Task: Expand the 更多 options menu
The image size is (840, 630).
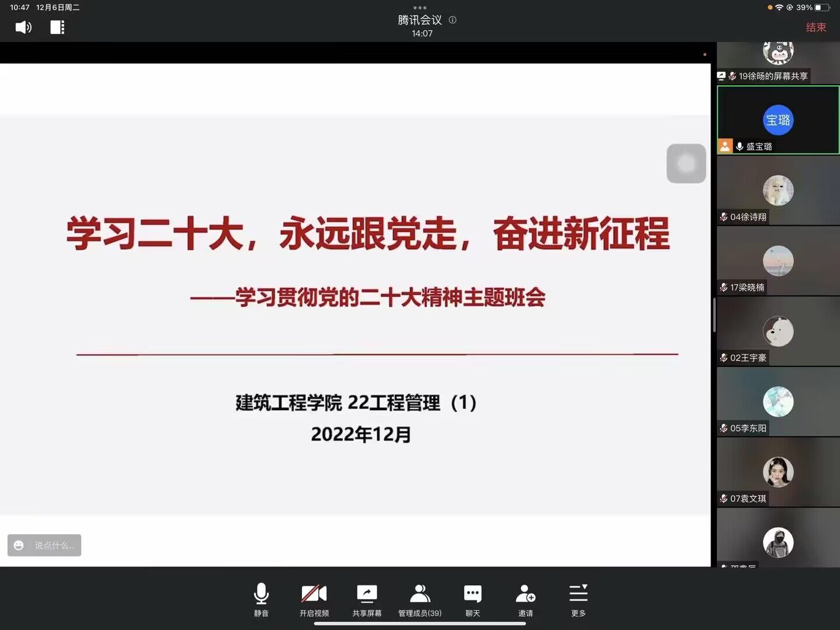Action: pos(578,599)
